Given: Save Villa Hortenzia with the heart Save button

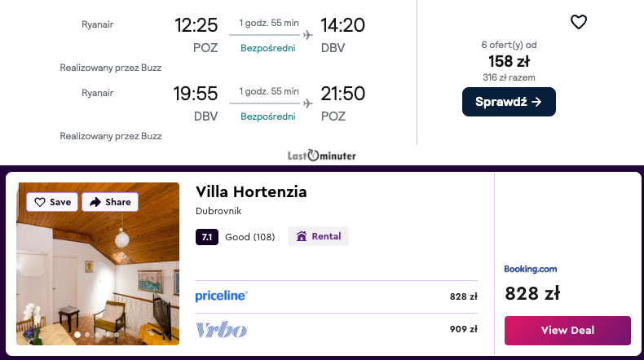Looking at the screenshot, I should click(x=53, y=202).
